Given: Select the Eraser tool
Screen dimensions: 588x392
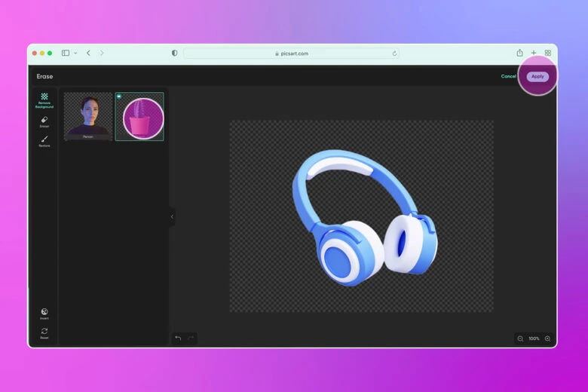Looking at the screenshot, I should coord(44,121).
